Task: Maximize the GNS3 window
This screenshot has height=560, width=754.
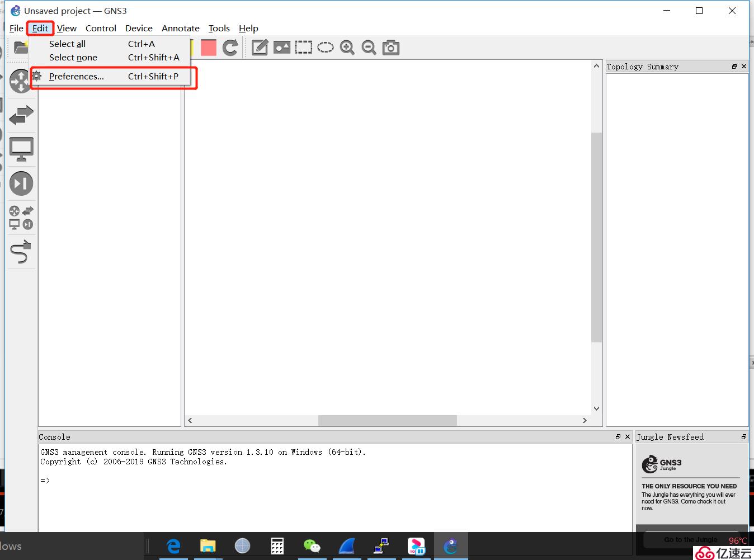Action: click(699, 11)
